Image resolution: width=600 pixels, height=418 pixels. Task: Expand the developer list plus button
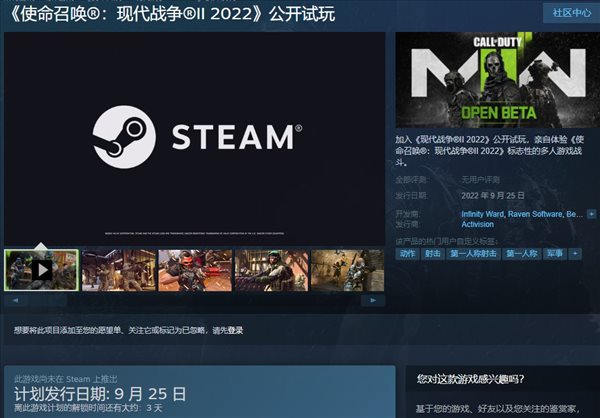click(592, 214)
